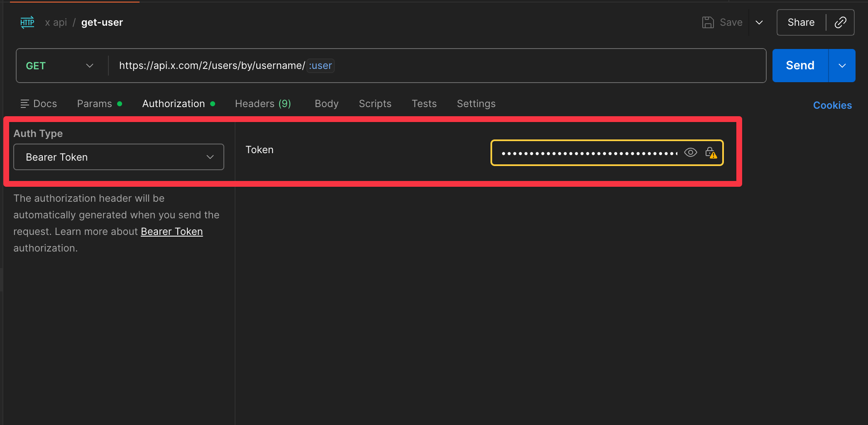Open the Cookies manager
The width and height of the screenshot is (868, 425).
832,105
